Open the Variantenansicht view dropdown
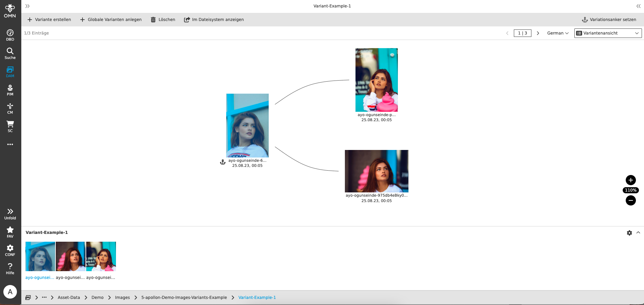The height and width of the screenshot is (305, 644). 607,33
